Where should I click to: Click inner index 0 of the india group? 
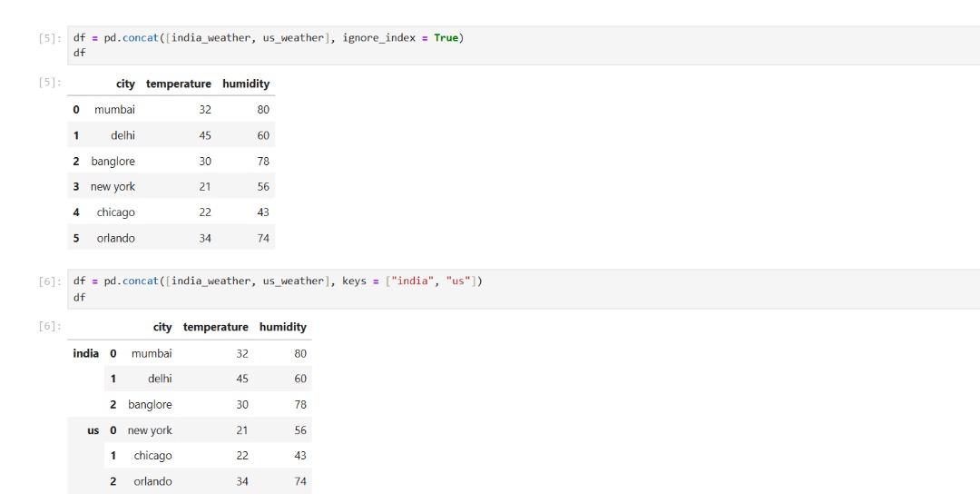point(113,353)
